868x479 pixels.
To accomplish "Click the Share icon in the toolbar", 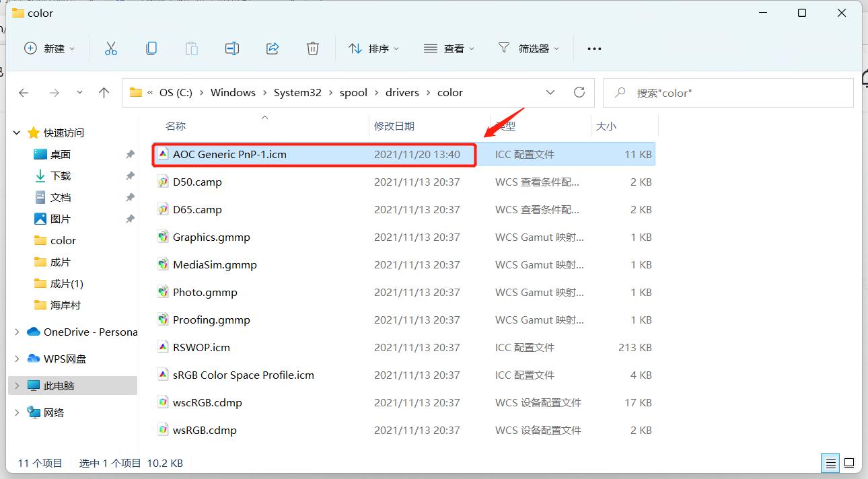I will point(272,48).
